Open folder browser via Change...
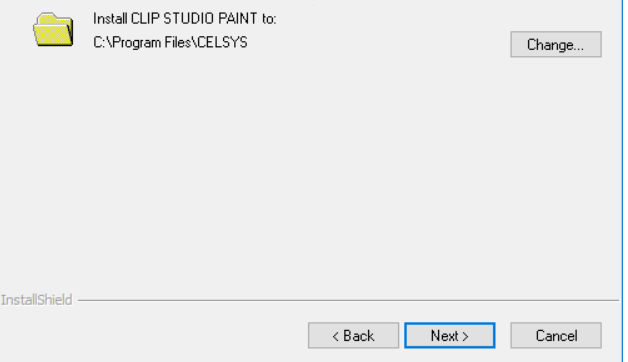Viewport: 628px width, 362px height. pos(556,44)
